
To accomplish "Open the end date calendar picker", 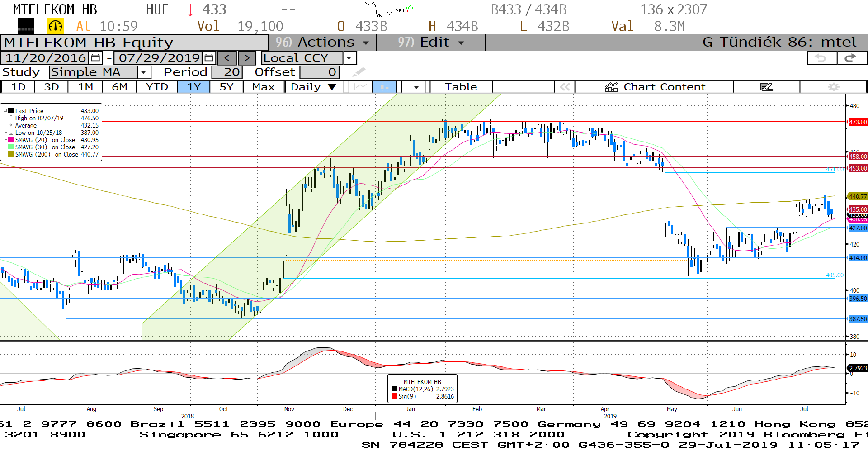I will [x=209, y=58].
